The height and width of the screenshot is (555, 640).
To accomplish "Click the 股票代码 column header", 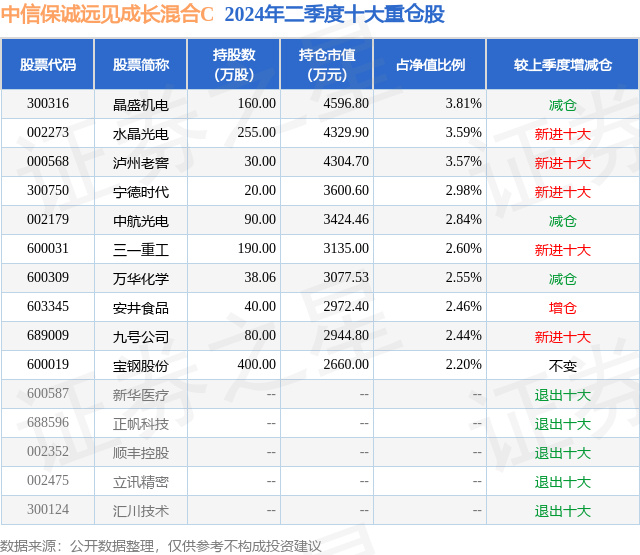I will (48, 64).
